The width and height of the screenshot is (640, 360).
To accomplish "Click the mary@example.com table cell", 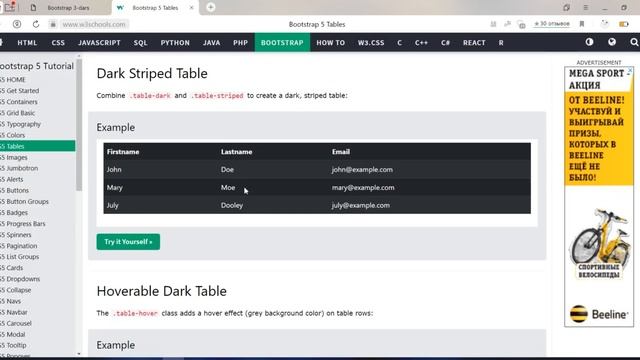I will click(x=363, y=188).
